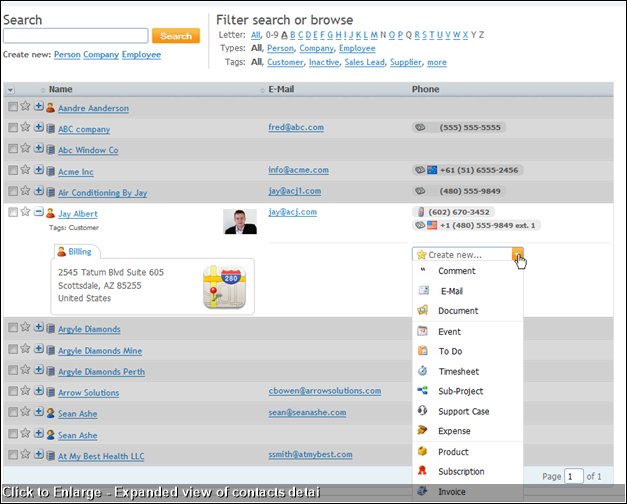The width and height of the screenshot is (627, 504).
Task: Expand the Abc Window Co row details
Action: coord(38,150)
